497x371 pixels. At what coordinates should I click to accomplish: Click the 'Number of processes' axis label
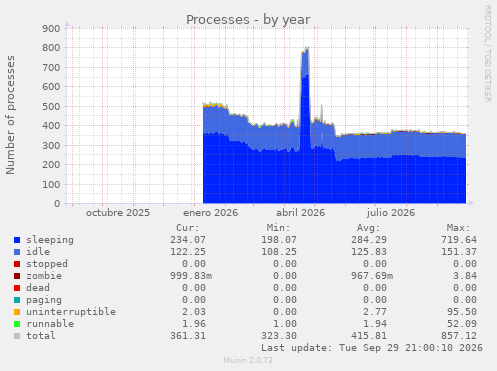pyautogui.click(x=10, y=115)
